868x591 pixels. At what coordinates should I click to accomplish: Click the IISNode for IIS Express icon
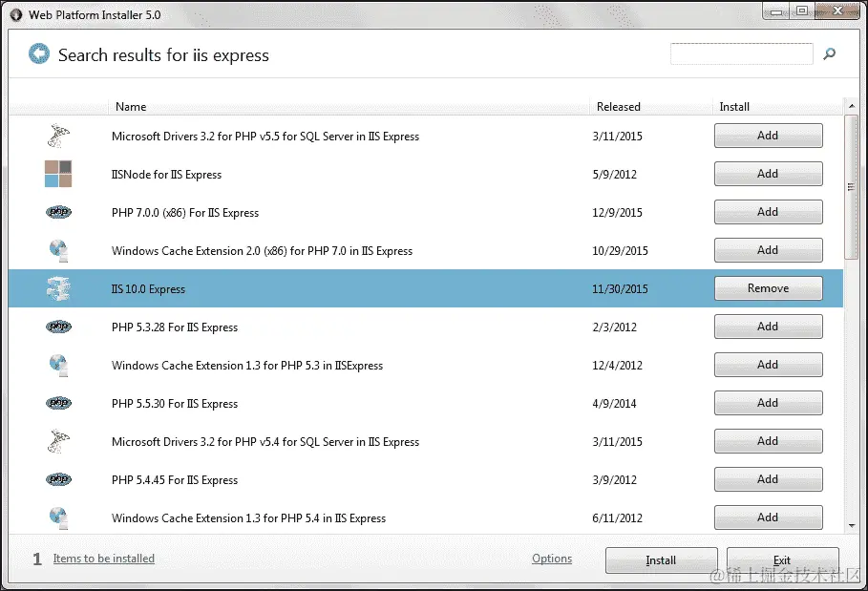point(58,174)
